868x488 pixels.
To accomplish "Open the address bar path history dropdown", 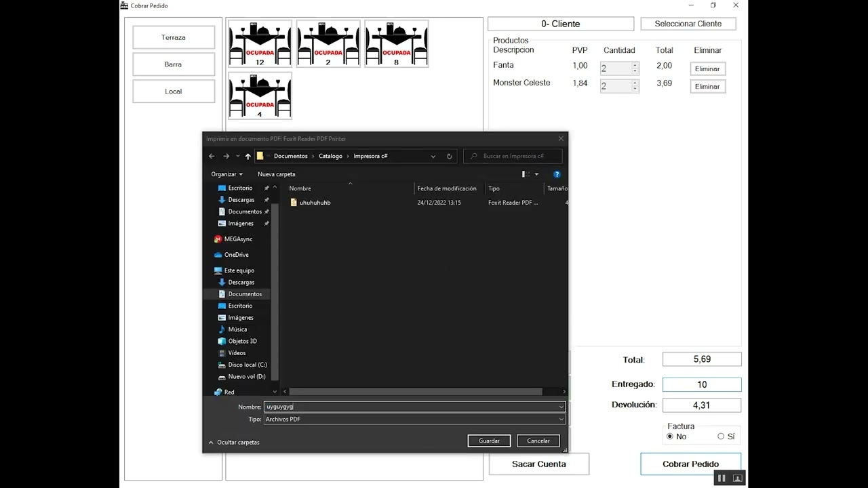I will coord(433,156).
